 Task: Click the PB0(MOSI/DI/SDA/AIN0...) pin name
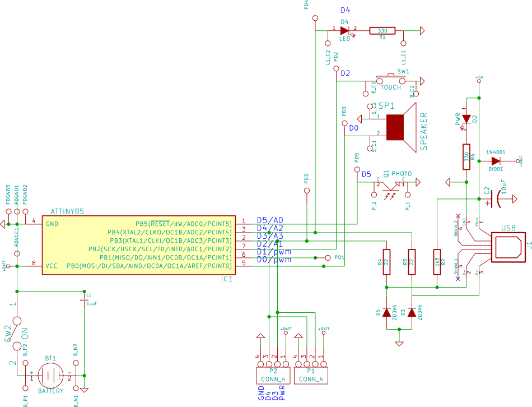pos(150,266)
